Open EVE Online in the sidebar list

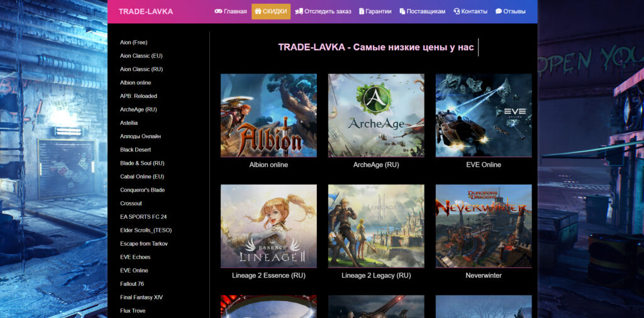click(134, 270)
